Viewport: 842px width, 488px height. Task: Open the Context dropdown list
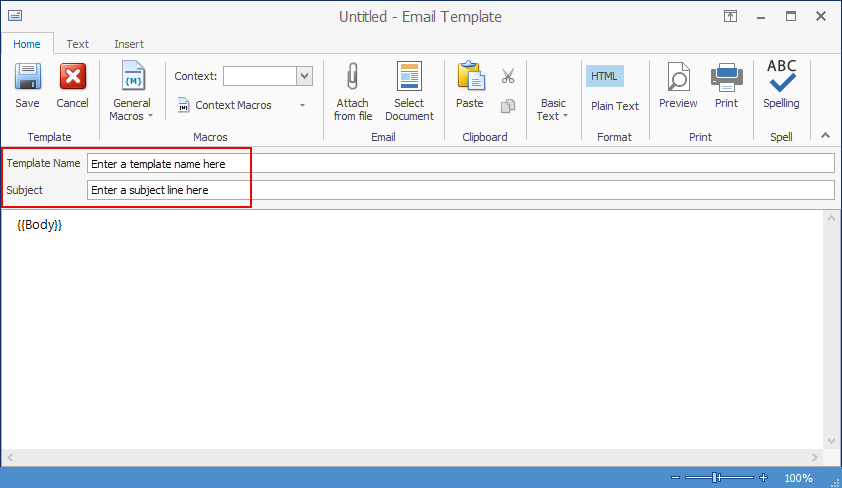(x=304, y=76)
